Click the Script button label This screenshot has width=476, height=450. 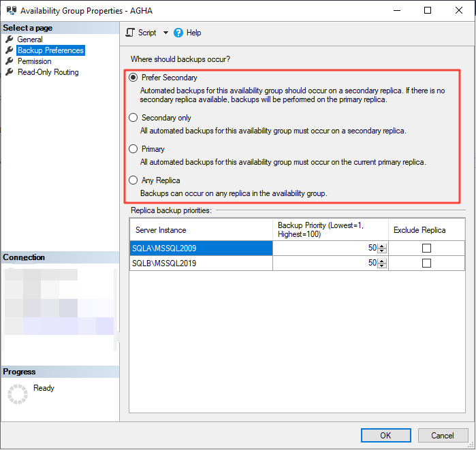click(x=147, y=33)
